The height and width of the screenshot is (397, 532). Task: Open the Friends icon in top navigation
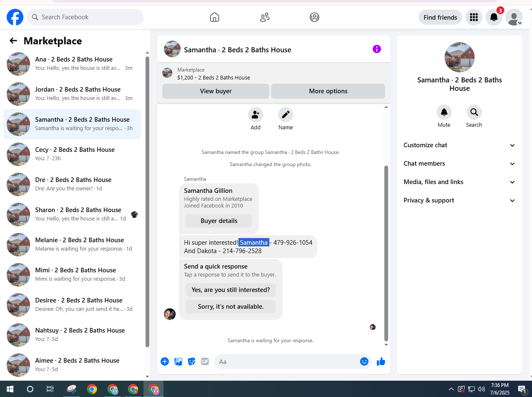pos(265,17)
